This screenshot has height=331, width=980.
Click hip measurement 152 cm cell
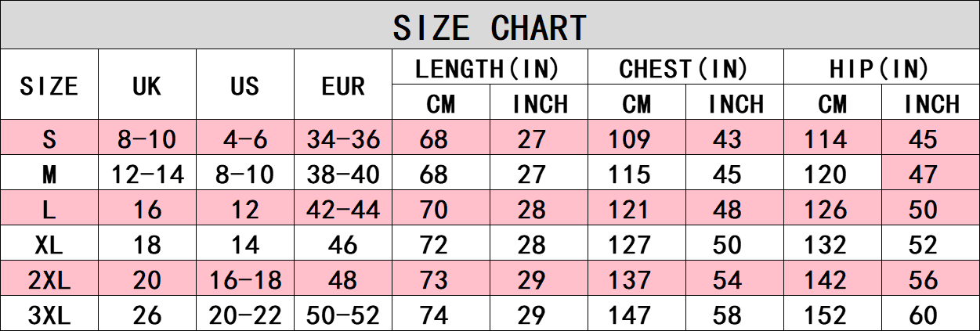[832, 315]
